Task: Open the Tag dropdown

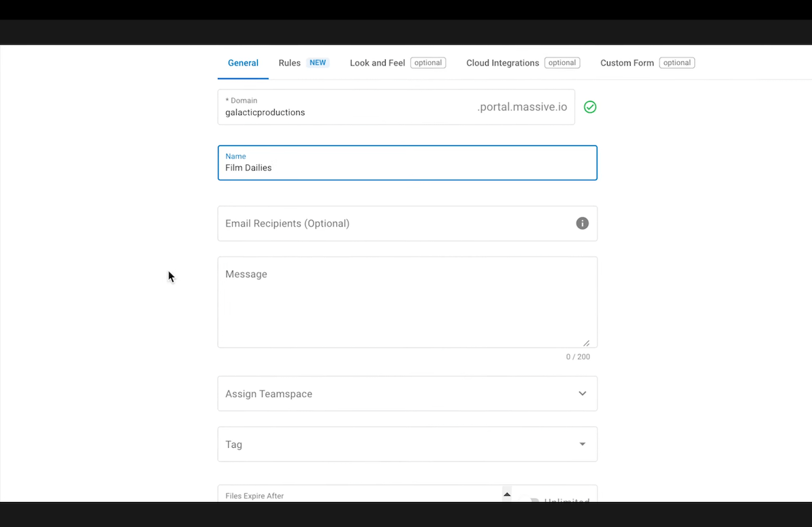Action: (x=407, y=444)
